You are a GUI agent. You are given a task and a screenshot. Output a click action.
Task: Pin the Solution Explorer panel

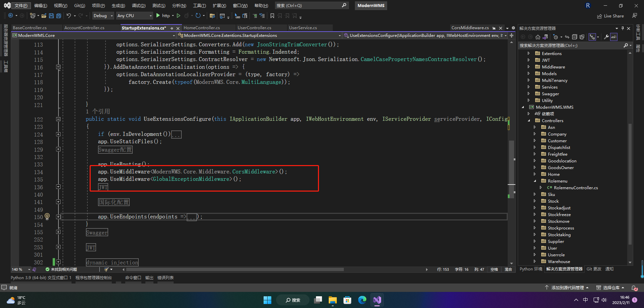coord(623,28)
